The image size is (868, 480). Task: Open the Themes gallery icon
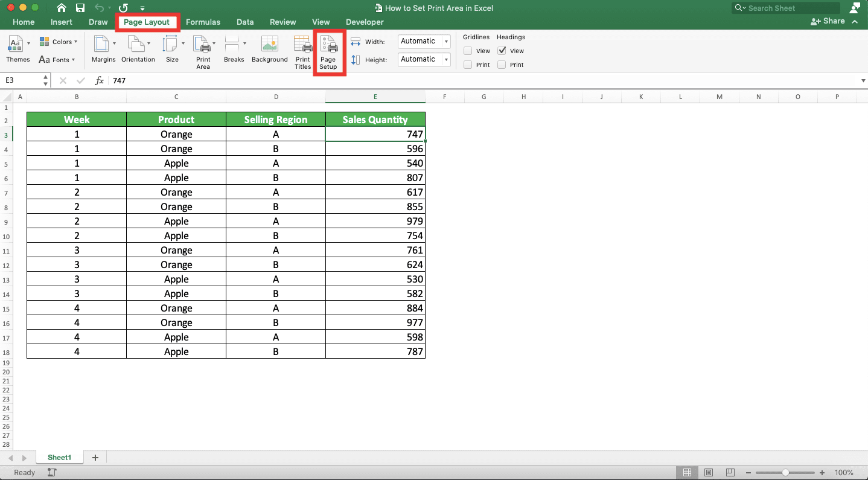[x=15, y=43]
